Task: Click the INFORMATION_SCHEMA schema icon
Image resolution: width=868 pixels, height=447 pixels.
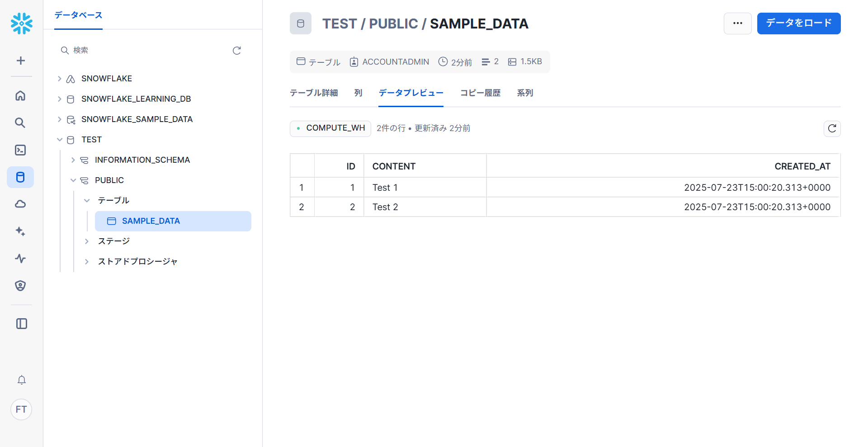Action: [84, 160]
